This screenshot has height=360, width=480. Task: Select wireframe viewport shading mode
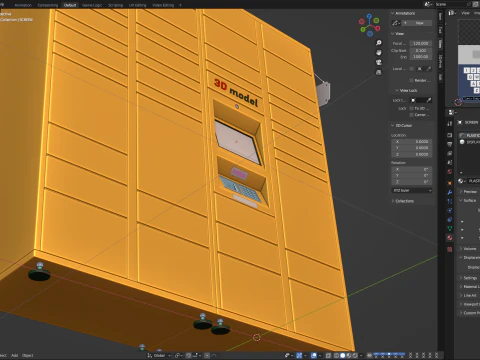[x=337, y=355]
